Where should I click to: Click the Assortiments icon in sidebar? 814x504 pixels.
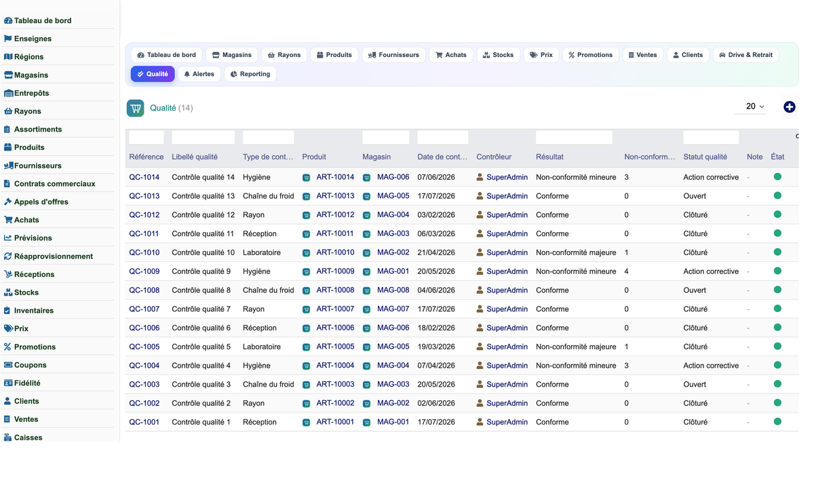7,130
